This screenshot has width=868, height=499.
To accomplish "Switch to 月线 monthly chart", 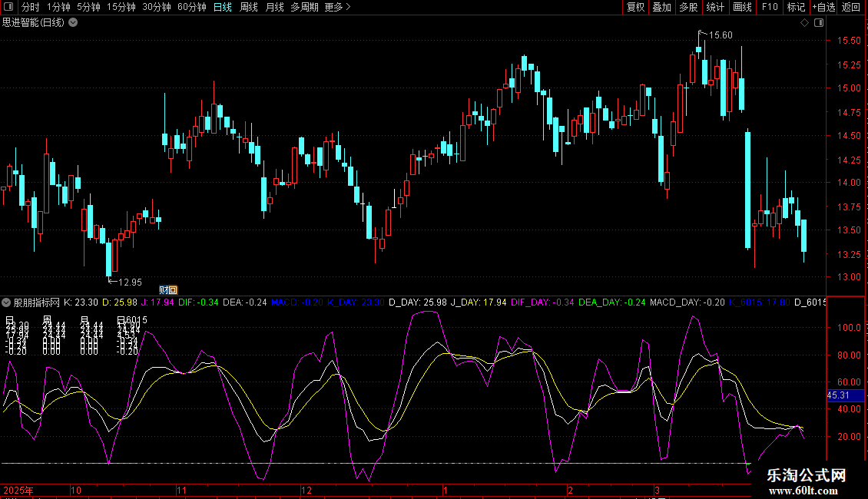I will point(274,7).
